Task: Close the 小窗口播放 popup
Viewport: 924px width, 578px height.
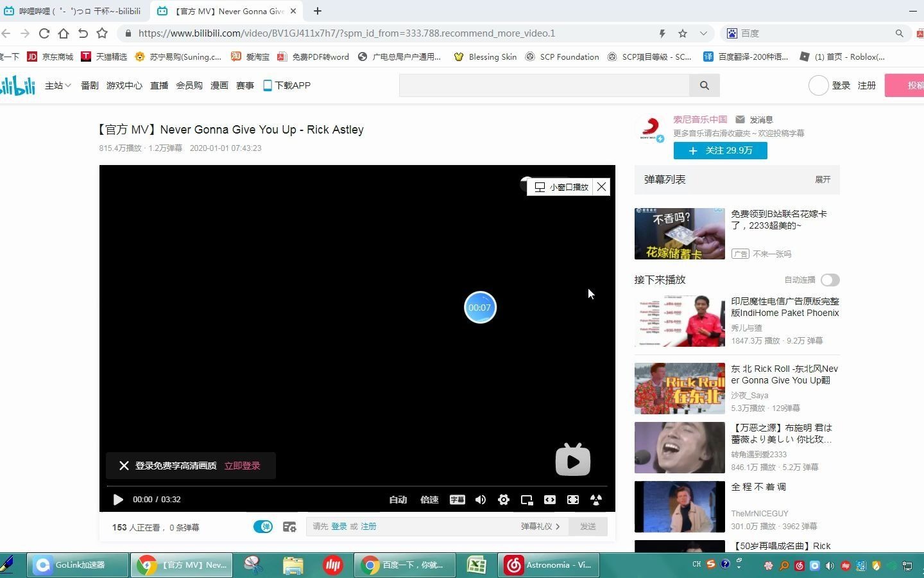Action: point(601,187)
